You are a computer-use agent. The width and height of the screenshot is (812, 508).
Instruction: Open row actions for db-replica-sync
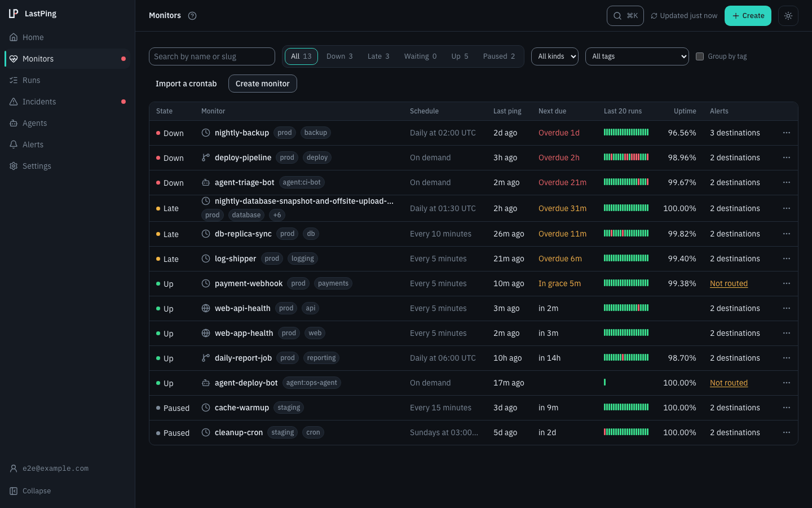[787, 234]
